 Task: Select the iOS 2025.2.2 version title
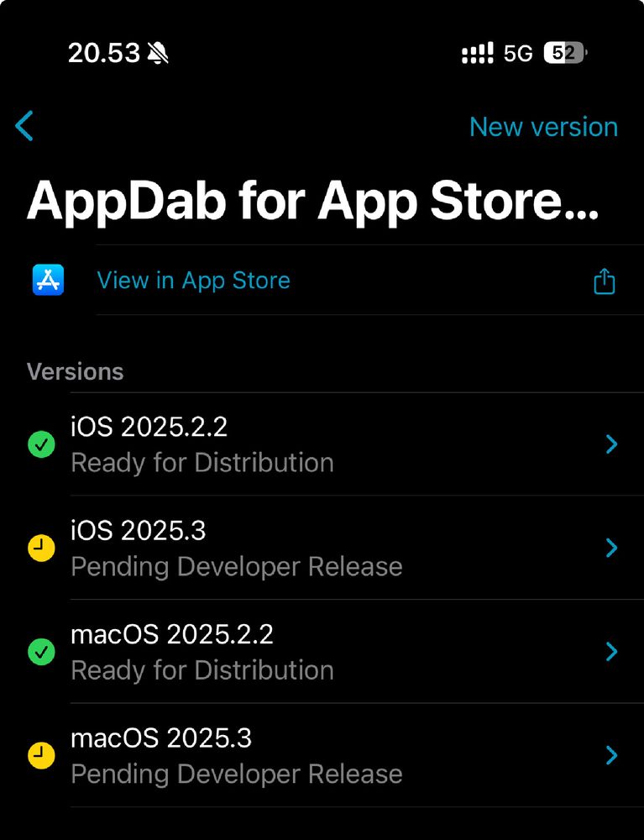(149, 427)
